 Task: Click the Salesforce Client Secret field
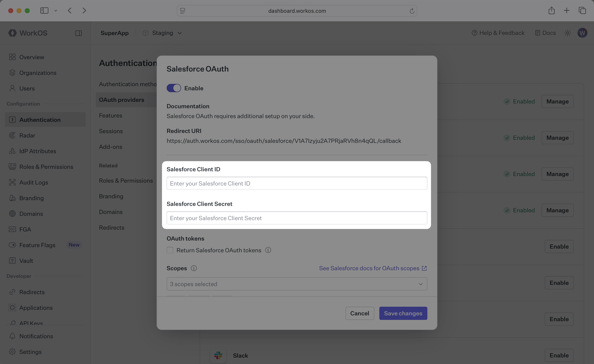pyautogui.click(x=297, y=218)
